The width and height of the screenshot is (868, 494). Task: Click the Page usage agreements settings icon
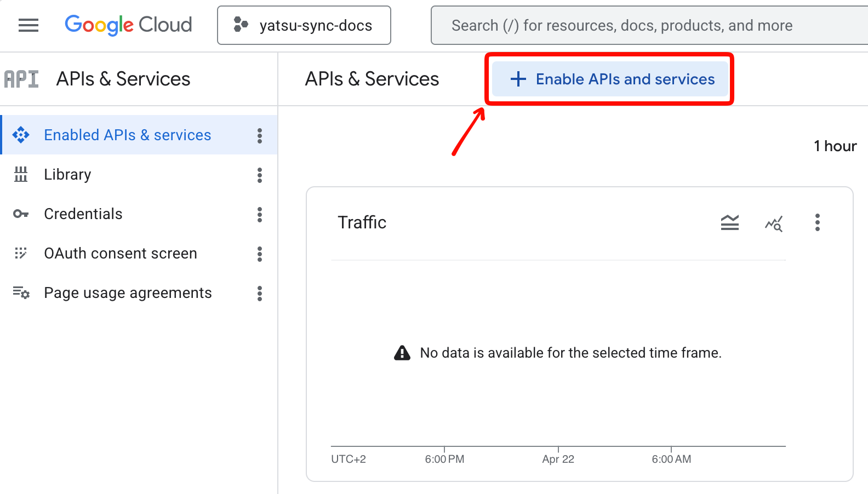pos(21,293)
